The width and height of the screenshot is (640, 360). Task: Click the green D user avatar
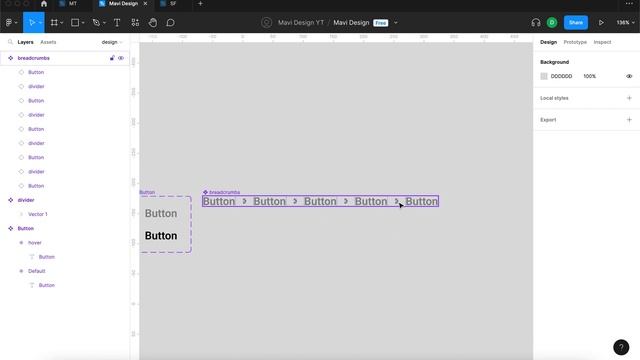552,23
